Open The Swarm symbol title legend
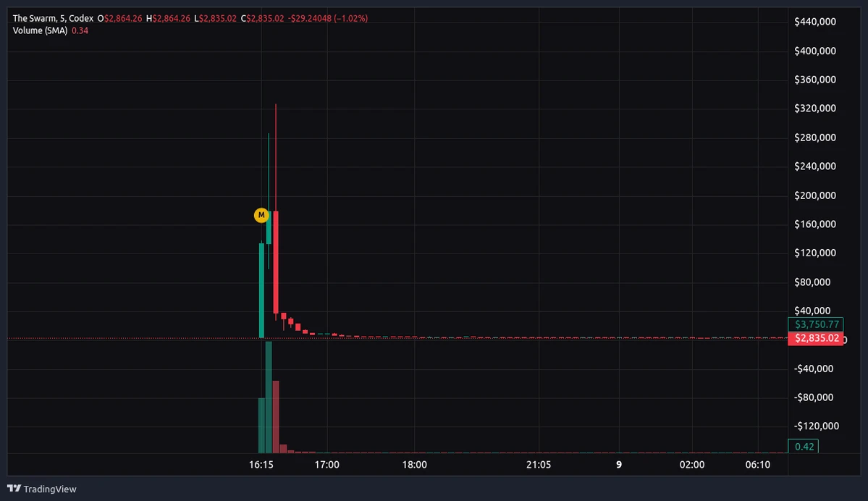This screenshot has height=501, width=868. tap(53, 18)
